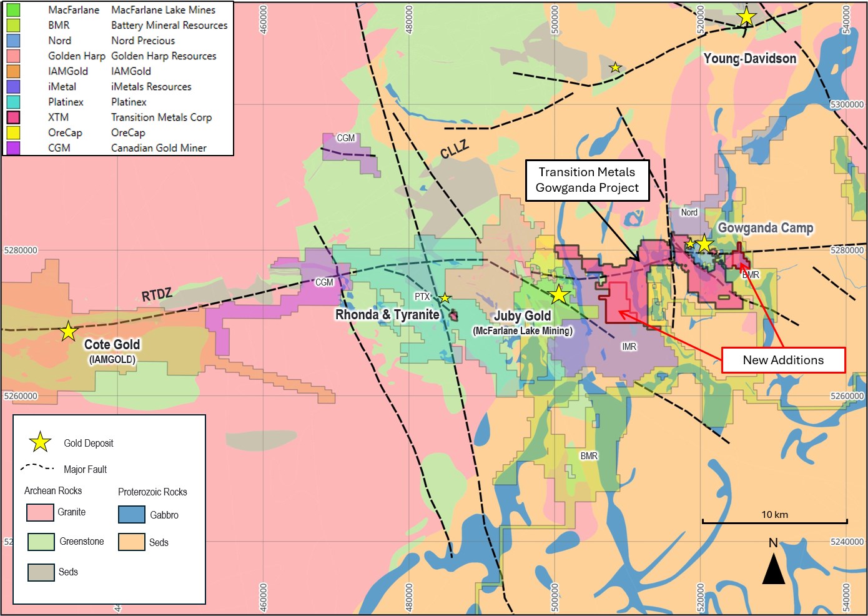This screenshot has height=616, width=868.
Task: Click the 5240000 northing label at right
Action: pos(847,542)
